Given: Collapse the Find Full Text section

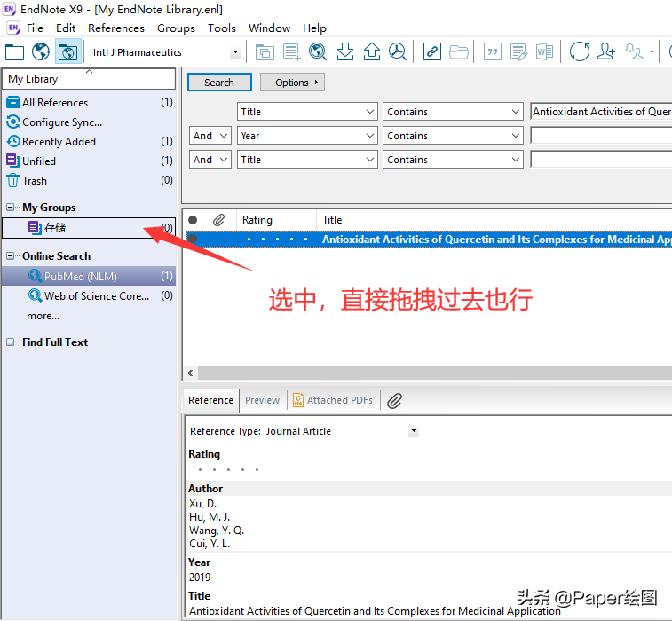Looking at the screenshot, I should coord(11,342).
